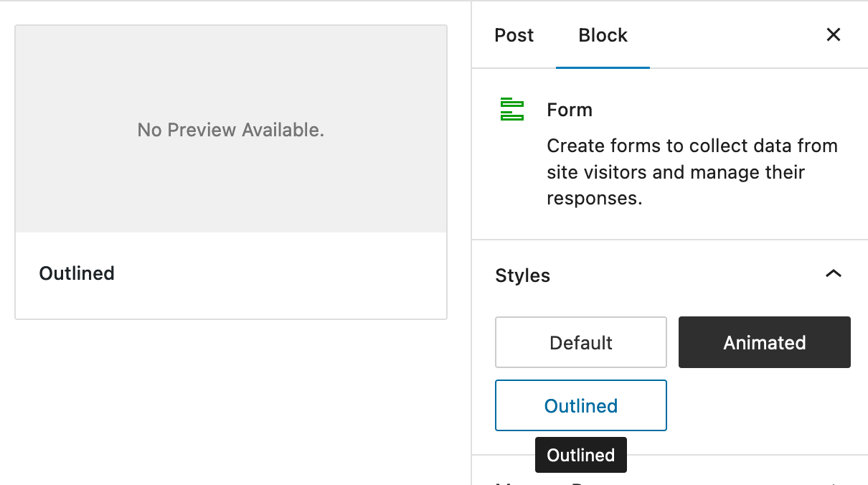Screen dimensions: 868x485
Task: Collapse the Styles section chevron
Action: 833,274
